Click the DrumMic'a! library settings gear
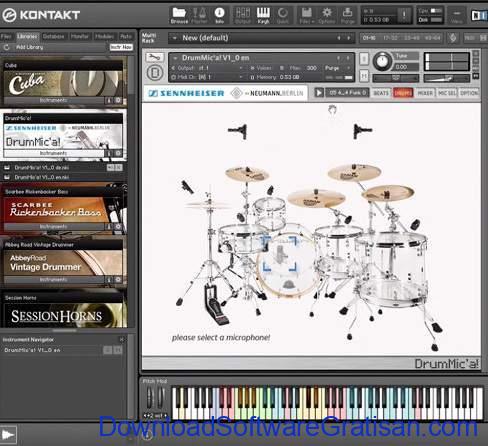 coord(118,153)
